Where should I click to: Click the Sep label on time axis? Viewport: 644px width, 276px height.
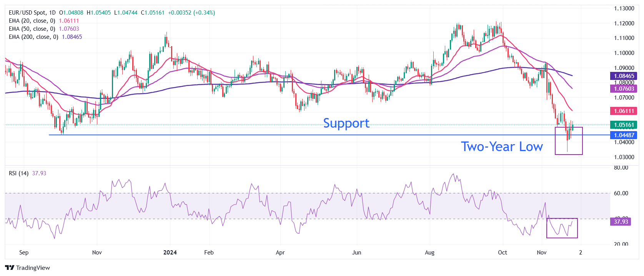[x=24, y=253]
